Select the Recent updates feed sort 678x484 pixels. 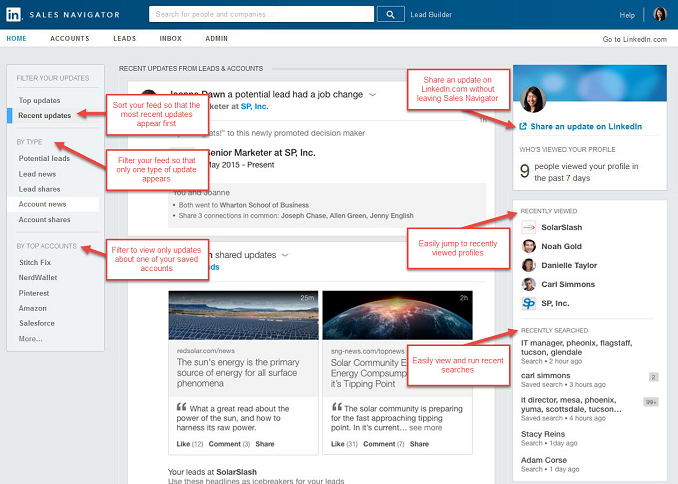[45, 116]
